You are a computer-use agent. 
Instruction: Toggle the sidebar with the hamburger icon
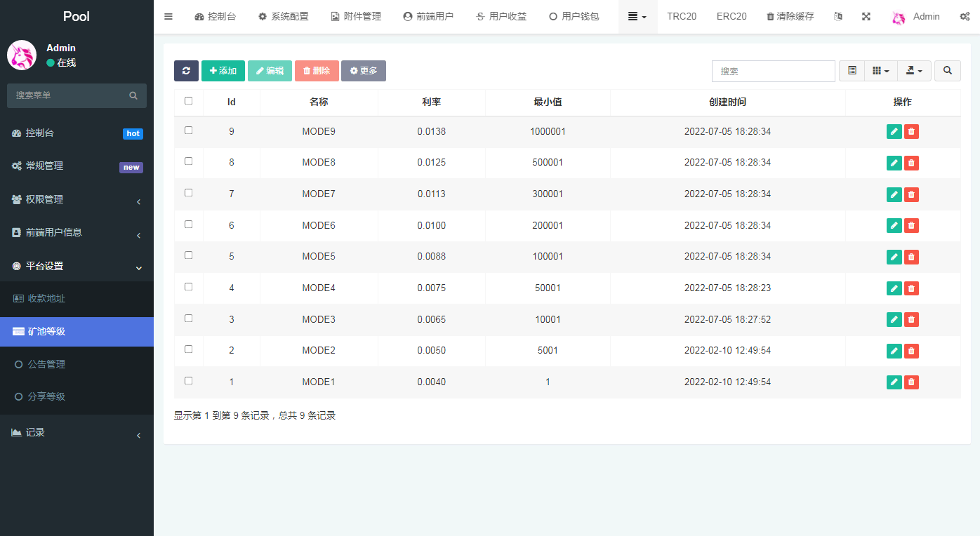click(x=168, y=16)
